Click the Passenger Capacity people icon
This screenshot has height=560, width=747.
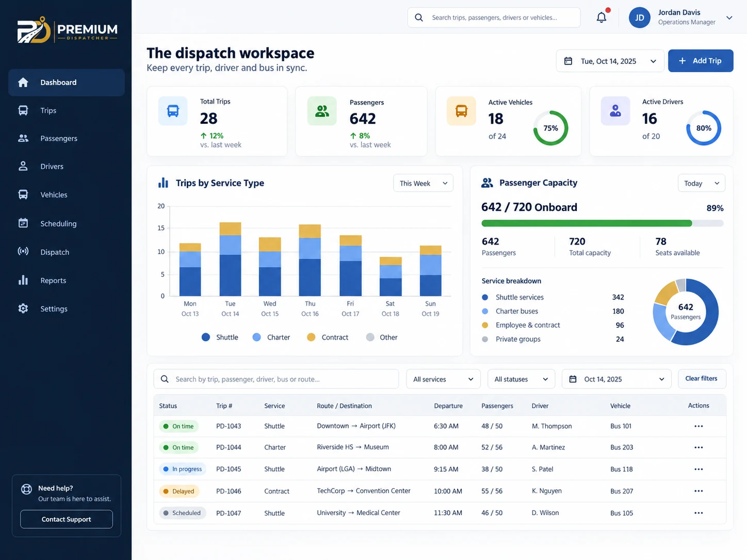[x=487, y=183]
